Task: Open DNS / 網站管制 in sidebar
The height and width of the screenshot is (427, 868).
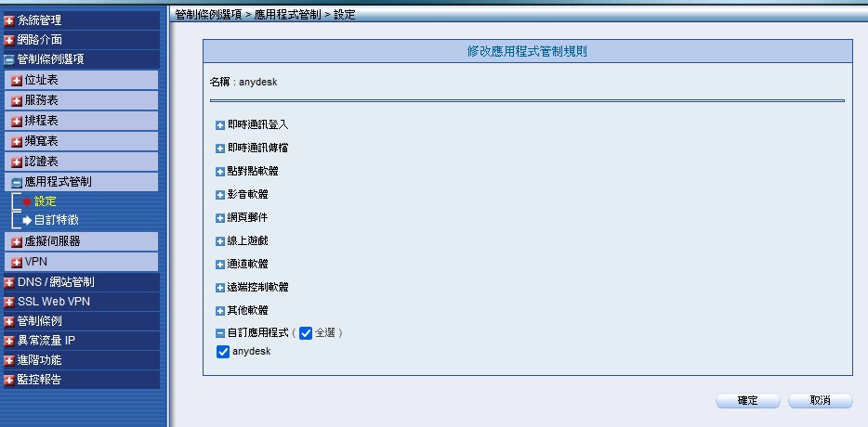Action: [x=56, y=282]
